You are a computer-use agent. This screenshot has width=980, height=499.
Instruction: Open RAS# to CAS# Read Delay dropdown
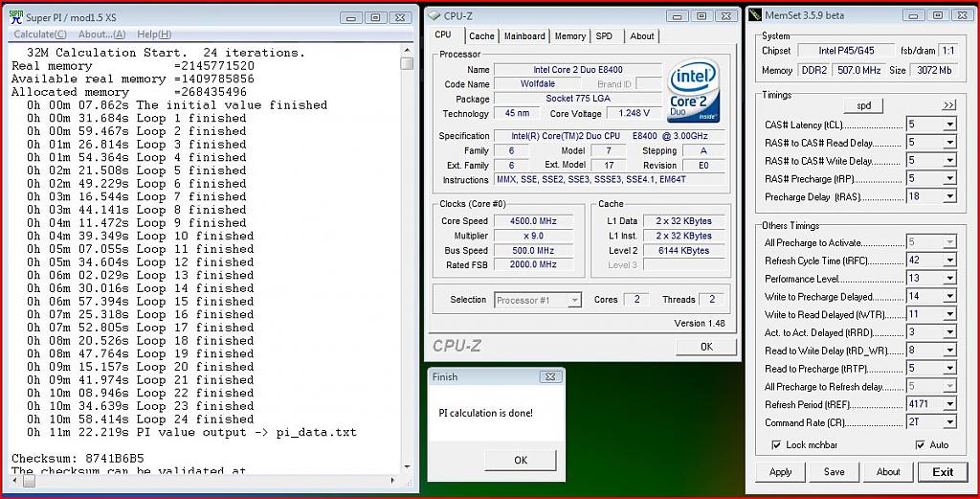click(x=950, y=143)
